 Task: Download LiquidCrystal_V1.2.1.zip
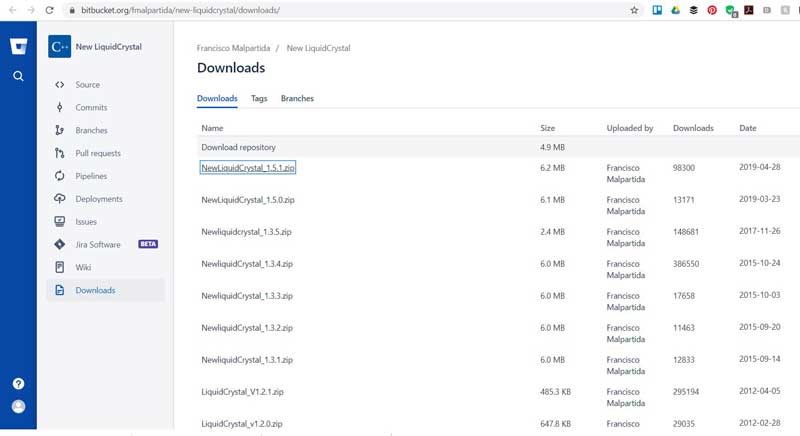pos(242,392)
